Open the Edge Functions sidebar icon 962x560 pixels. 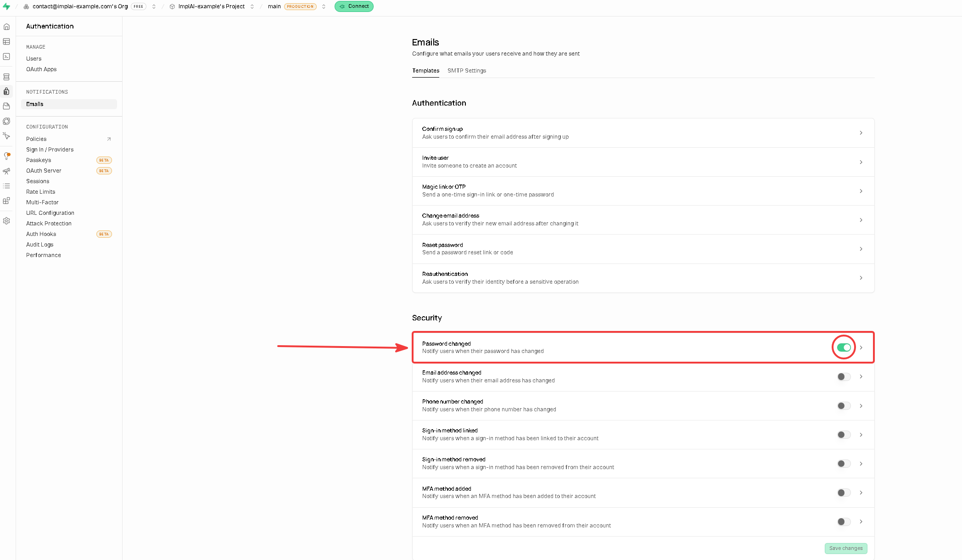(6, 121)
